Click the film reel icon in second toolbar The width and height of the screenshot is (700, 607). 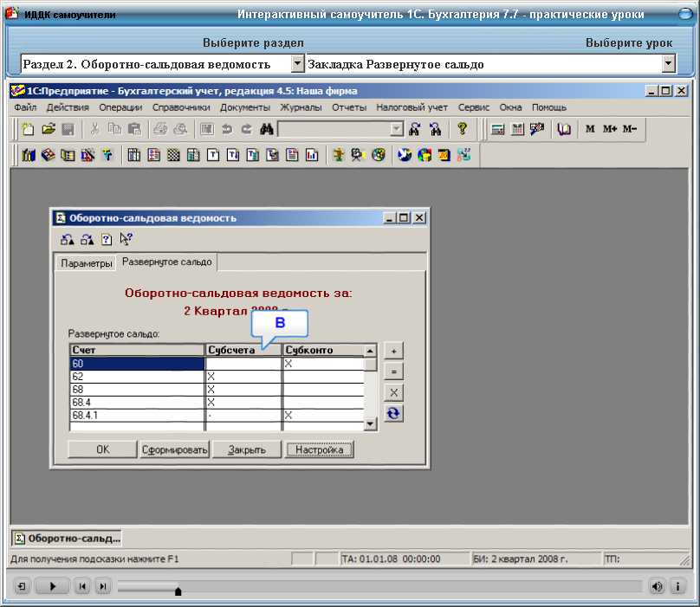click(378, 155)
